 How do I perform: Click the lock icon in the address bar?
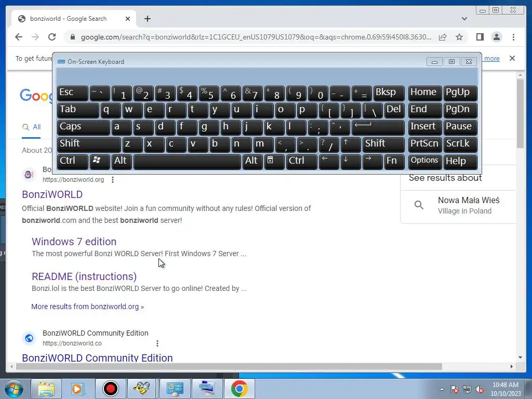coord(72,37)
